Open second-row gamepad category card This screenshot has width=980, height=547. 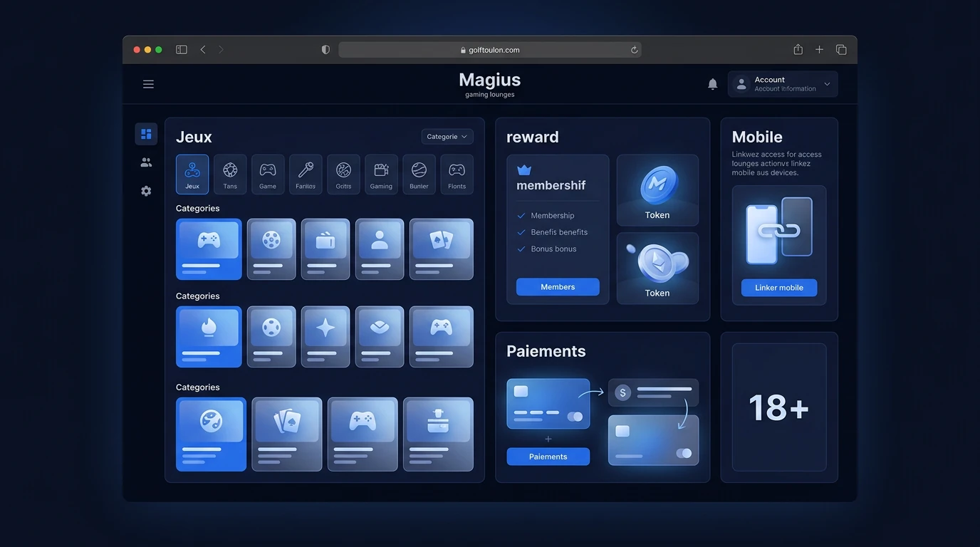(x=442, y=337)
